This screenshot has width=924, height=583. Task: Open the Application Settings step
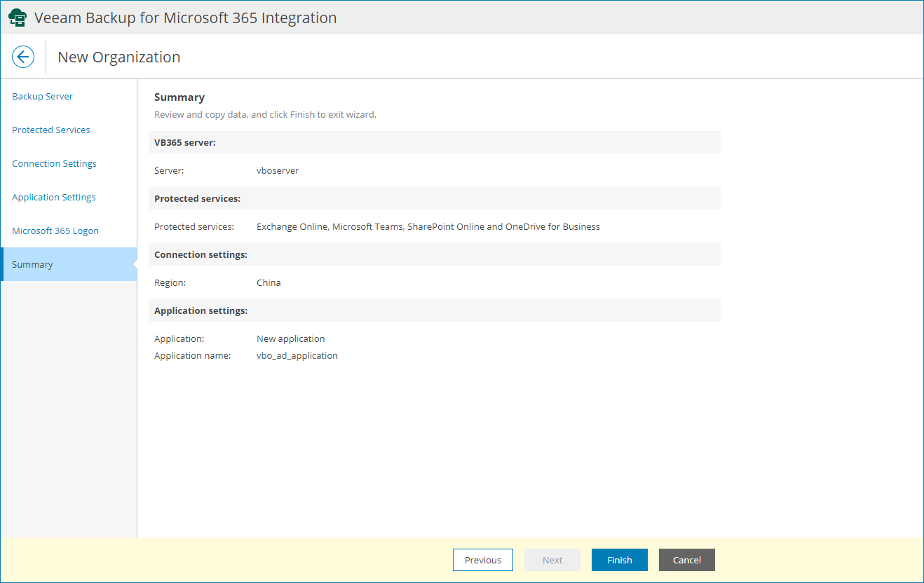54,197
